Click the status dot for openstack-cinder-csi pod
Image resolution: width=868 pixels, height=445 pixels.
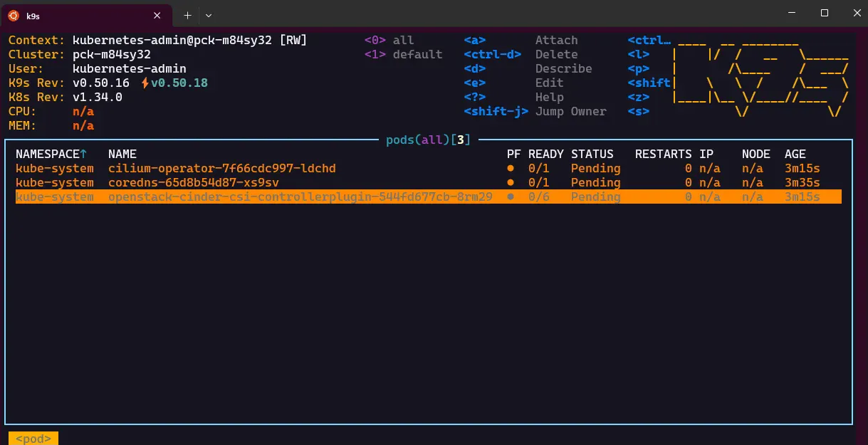[510, 197]
